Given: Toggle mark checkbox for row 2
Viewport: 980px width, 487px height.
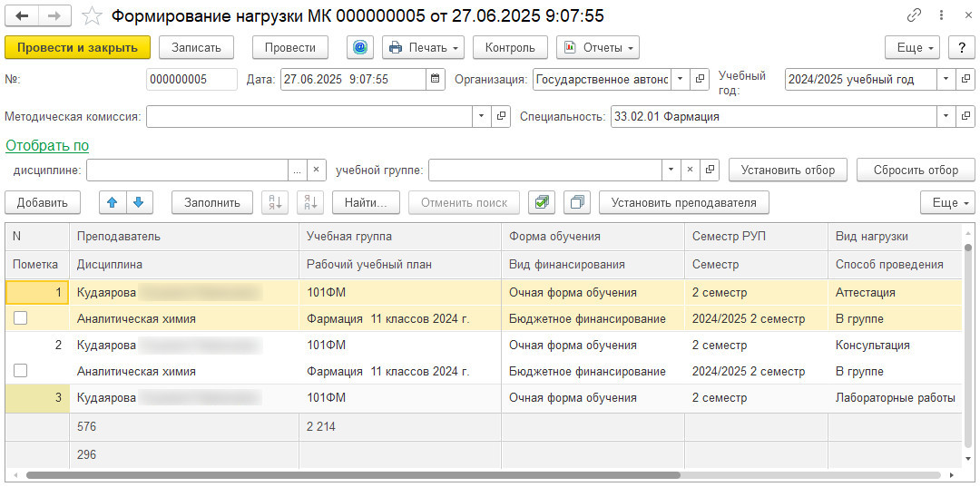Looking at the screenshot, I should [x=21, y=371].
